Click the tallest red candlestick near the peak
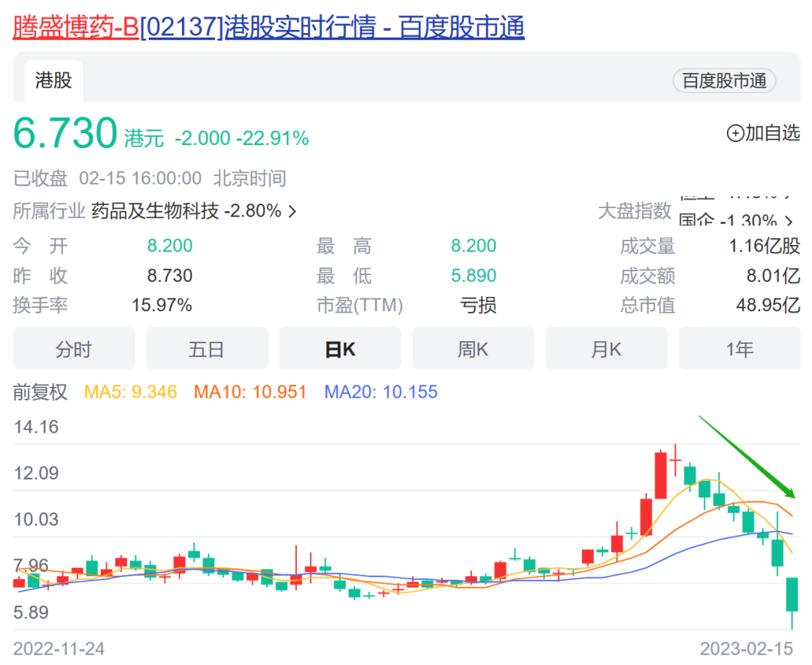The height and width of the screenshot is (665, 812). coord(661,475)
